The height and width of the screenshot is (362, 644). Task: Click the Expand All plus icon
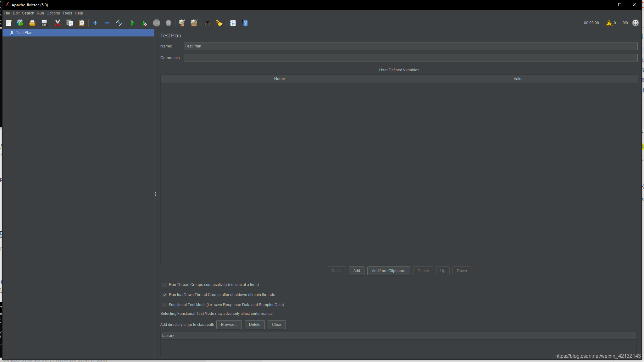pos(95,23)
